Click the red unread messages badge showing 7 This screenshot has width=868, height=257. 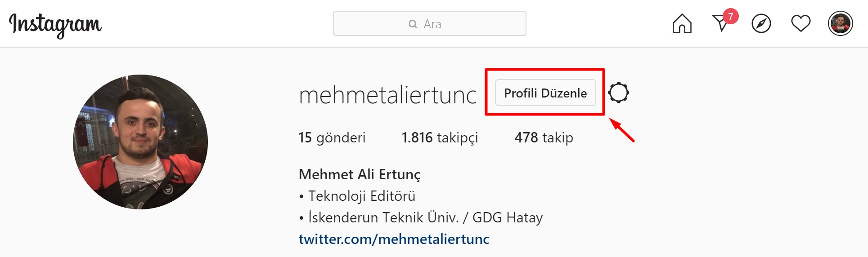pyautogui.click(x=730, y=17)
